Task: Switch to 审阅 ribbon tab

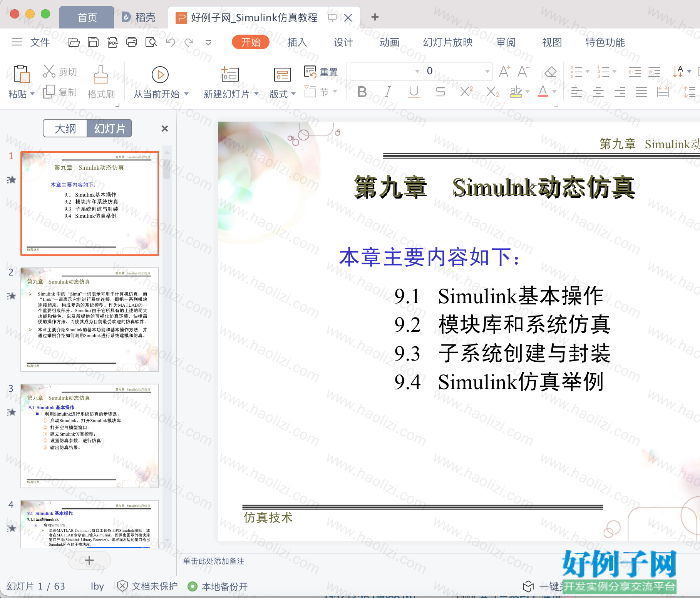Action: tap(506, 42)
